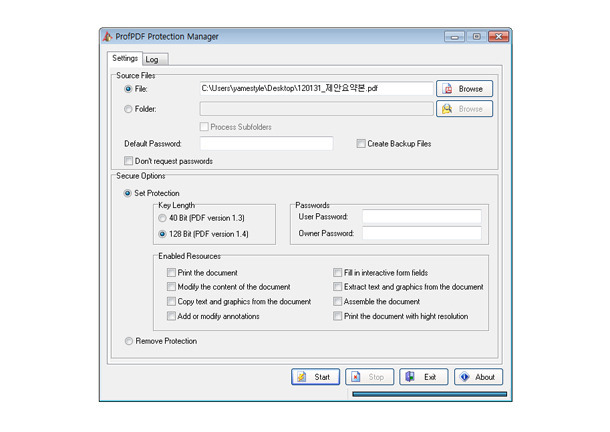This screenshot has width=610, height=432.
Task: Focus the Default Password field
Action: point(266,143)
